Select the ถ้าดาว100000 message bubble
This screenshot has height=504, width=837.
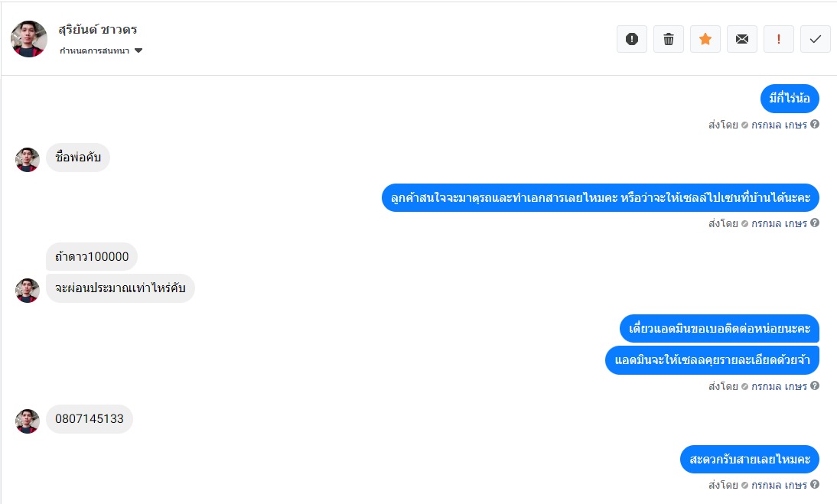[92, 256]
